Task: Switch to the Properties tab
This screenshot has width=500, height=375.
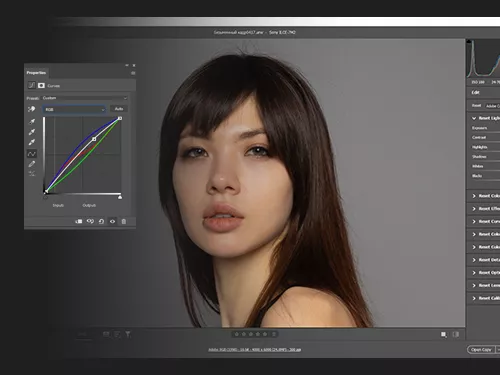Action: click(36, 73)
